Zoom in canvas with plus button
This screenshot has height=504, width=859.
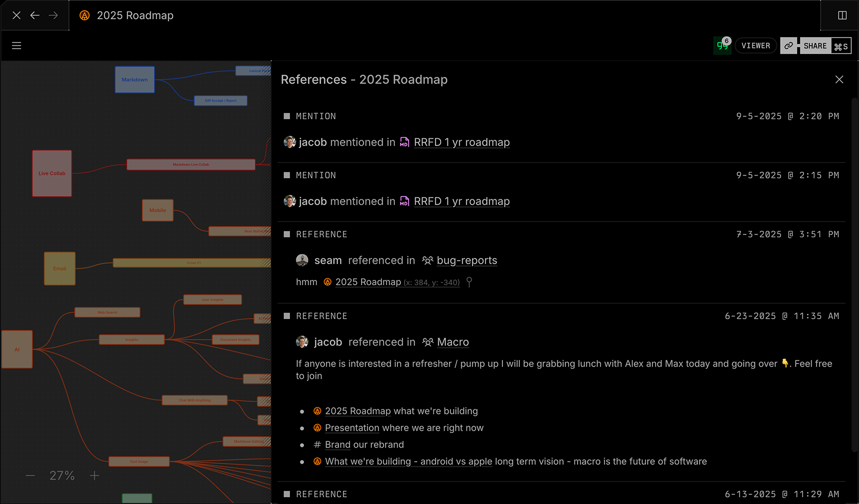coord(94,475)
